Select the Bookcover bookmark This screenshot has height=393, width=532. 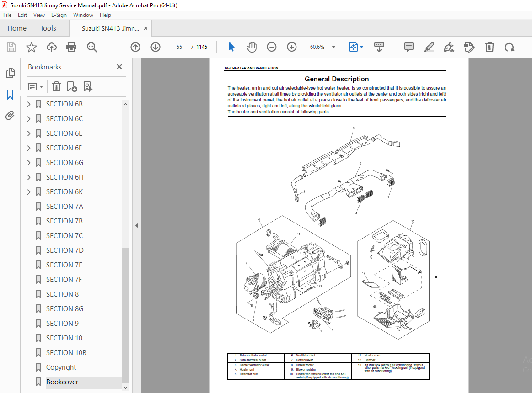tap(62, 382)
